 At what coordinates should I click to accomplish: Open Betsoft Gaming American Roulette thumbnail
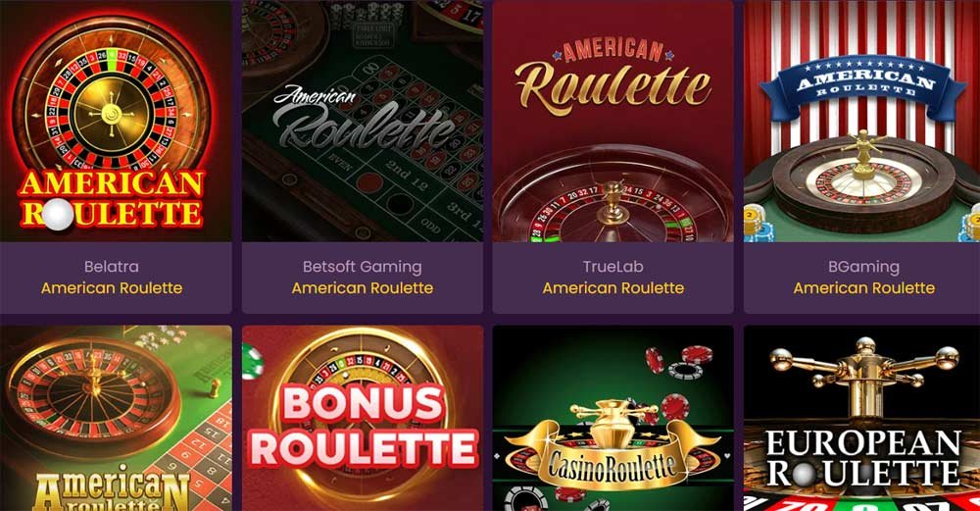pos(362,121)
